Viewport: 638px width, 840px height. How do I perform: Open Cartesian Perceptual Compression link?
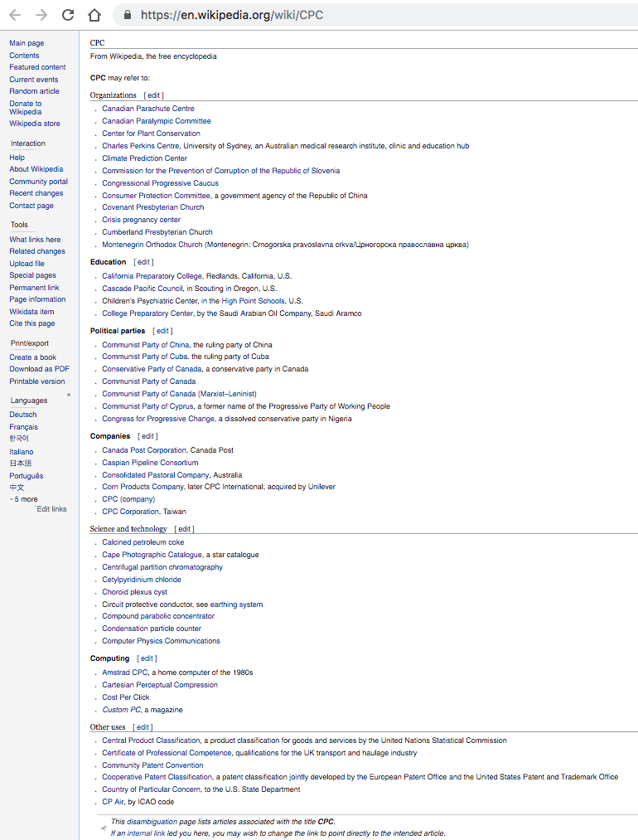(x=160, y=685)
